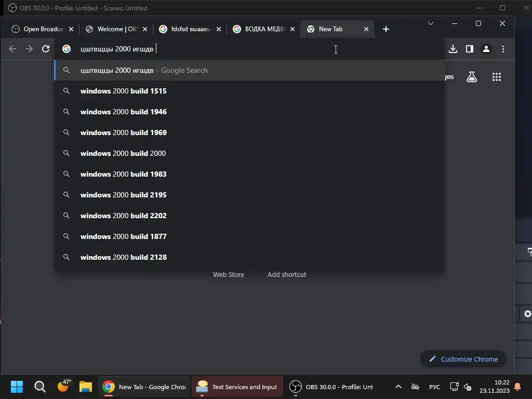The image size is (532, 399).
Task: Add a new tab with the plus button
Action: [x=386, y=29]
